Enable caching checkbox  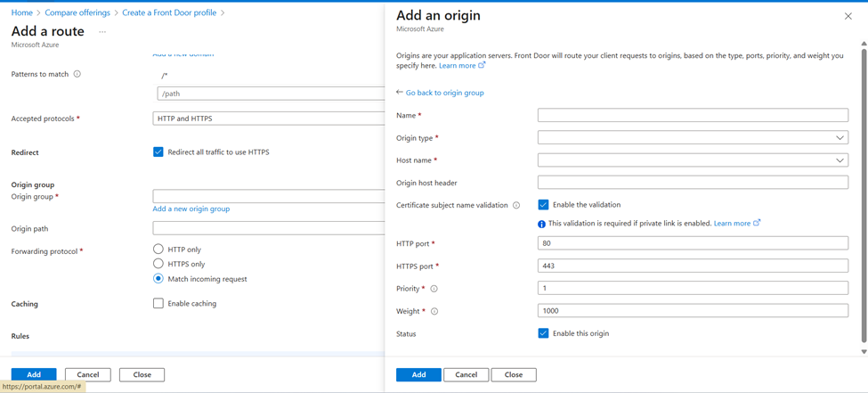click(x=158, y=303)
